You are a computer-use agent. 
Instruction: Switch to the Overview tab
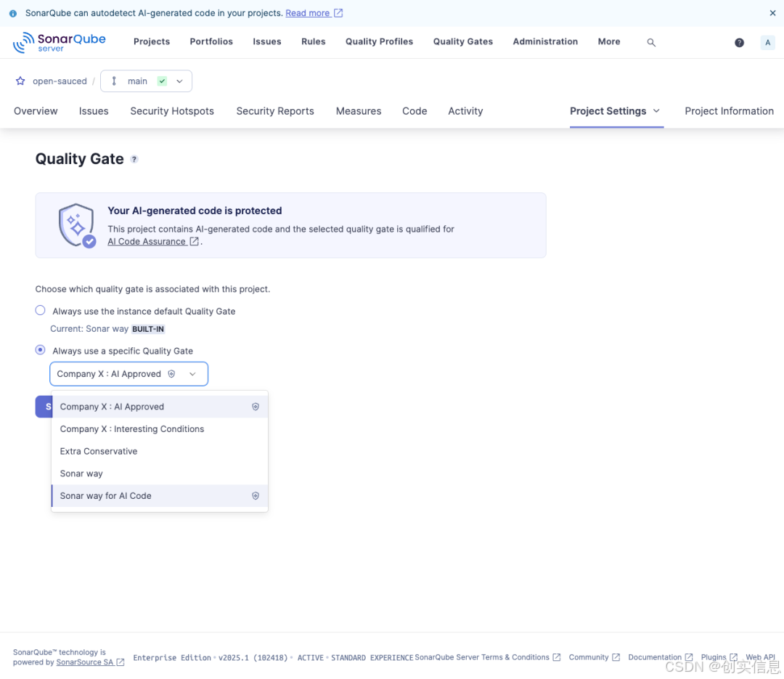(x=36, y=111)
